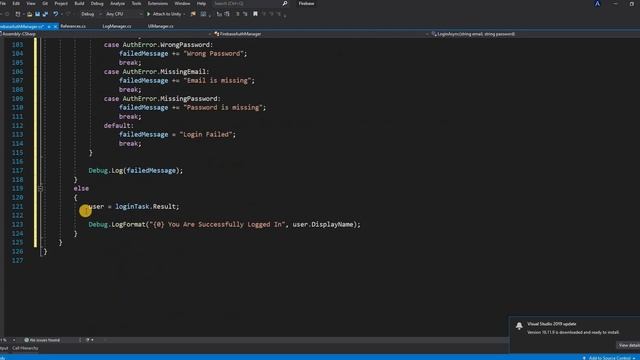
Task: Open the Call Hierarchy tab
Action: pos(25,348)
